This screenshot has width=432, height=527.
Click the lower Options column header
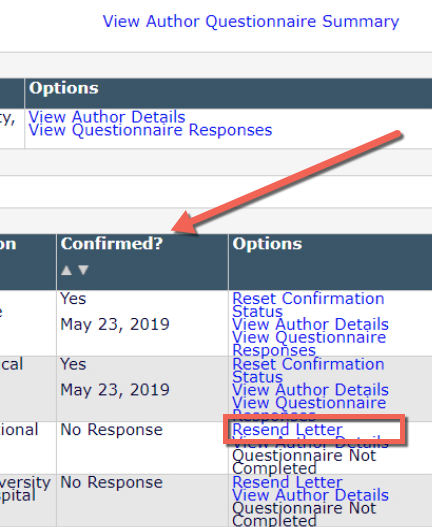(x=267, y=244)
